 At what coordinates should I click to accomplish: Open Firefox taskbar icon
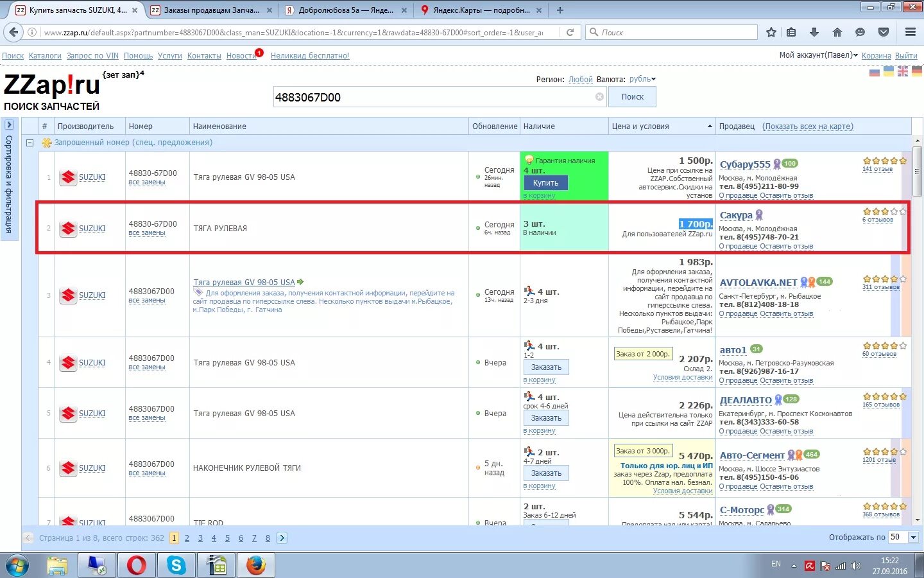(256, 566)
